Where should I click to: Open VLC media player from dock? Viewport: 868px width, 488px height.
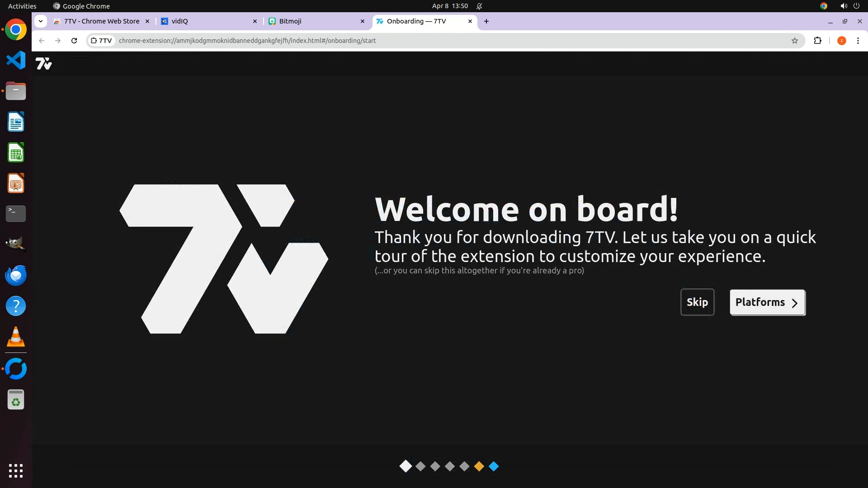click(x=16, y=337)
